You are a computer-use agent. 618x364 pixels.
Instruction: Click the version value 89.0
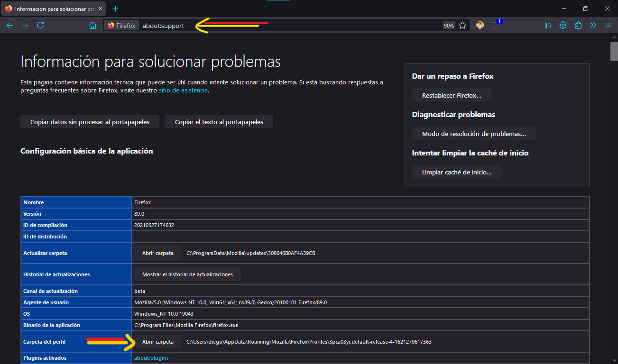click(139, 214)
